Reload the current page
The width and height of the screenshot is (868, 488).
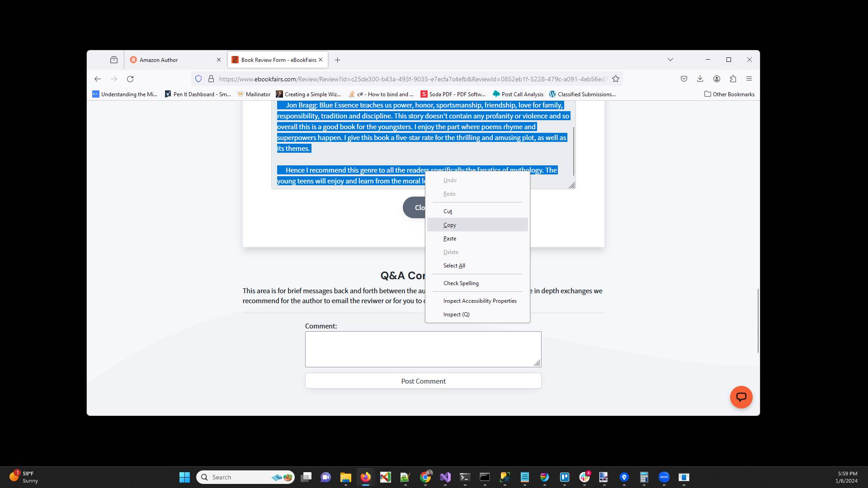131,79
